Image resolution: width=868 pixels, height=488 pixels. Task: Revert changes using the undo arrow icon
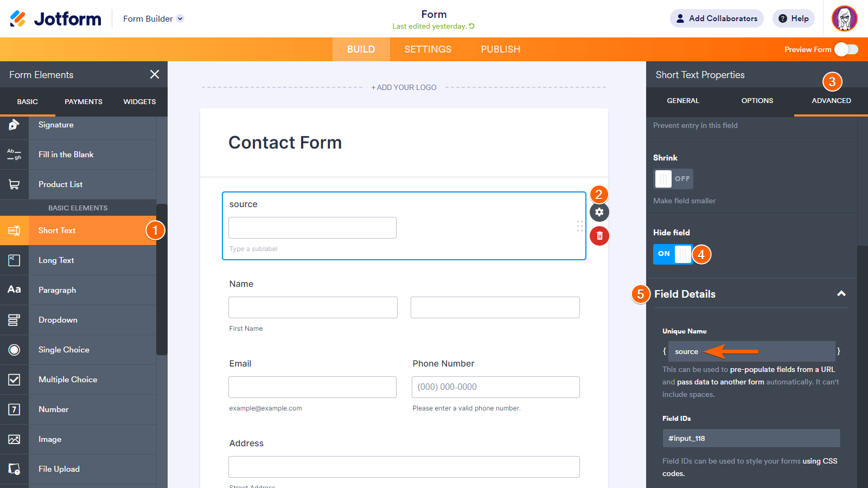point(471,26)
